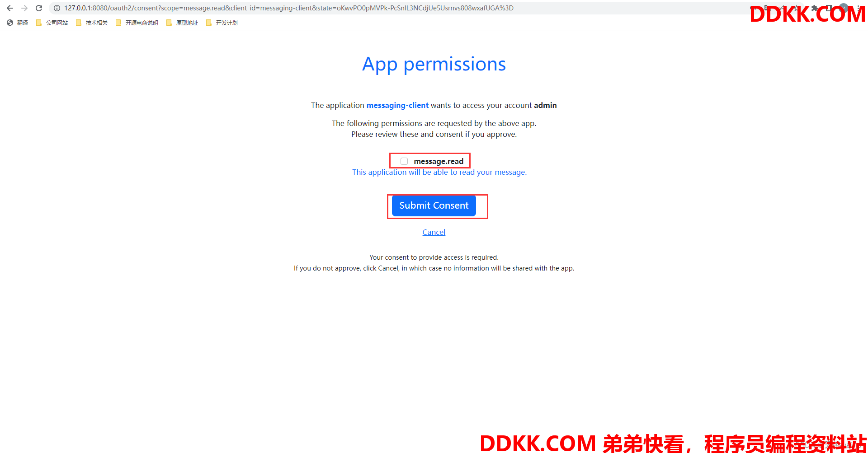Screen dimensions: 868x453
Task: Click the browser forward arrow
Action: click(24, 8)
